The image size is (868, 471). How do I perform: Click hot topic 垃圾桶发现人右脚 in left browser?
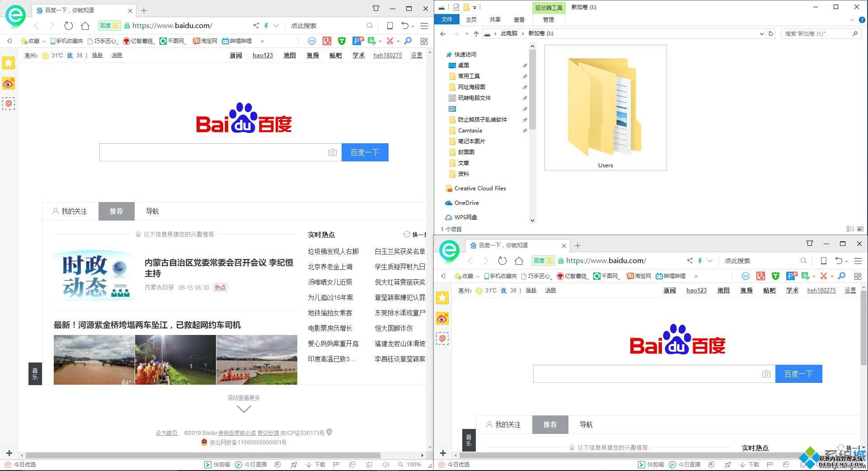(x=333, y=251)
